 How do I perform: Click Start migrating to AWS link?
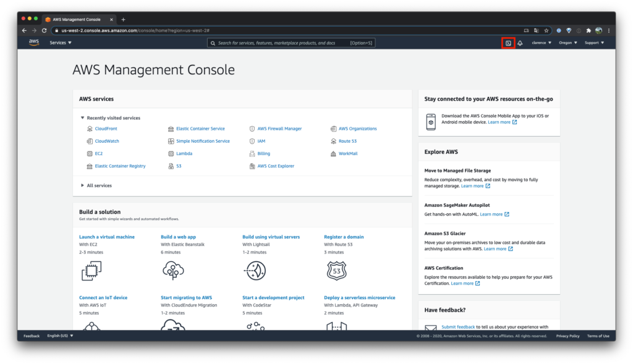point(186,297)
